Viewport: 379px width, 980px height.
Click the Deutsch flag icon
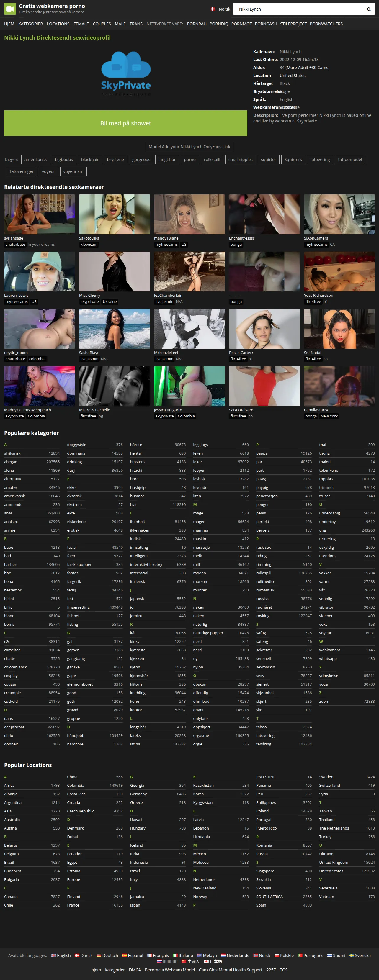point(99,955)
